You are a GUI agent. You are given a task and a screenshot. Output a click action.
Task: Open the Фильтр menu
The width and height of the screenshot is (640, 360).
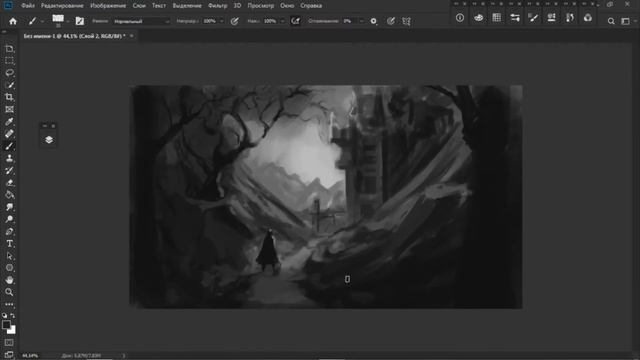point(218,6)
